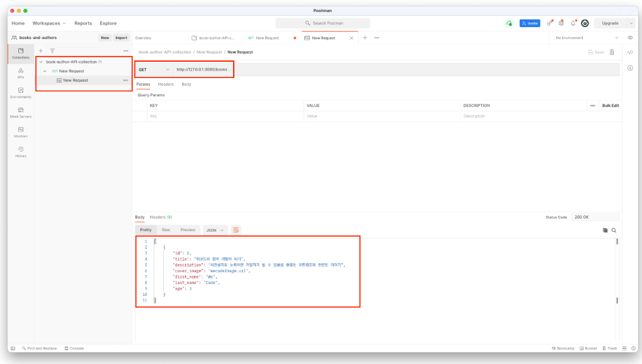Open the GET method dropdown
The height and width of the screenshot is (364, 642).
point(154,70)
